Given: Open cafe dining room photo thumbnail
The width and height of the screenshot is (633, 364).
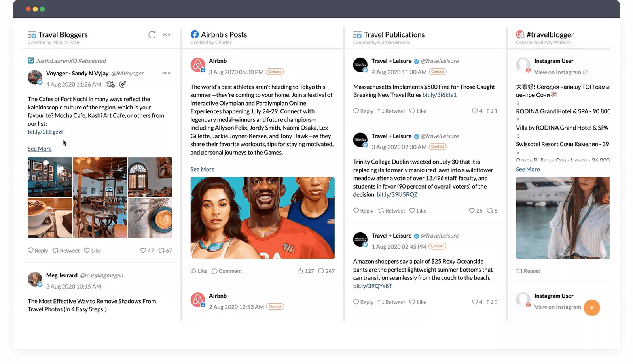Looking at the screenshot, I should click(100, 197).
